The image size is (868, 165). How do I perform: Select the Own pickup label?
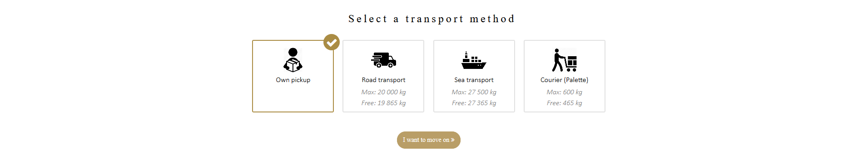coord(293,80)
